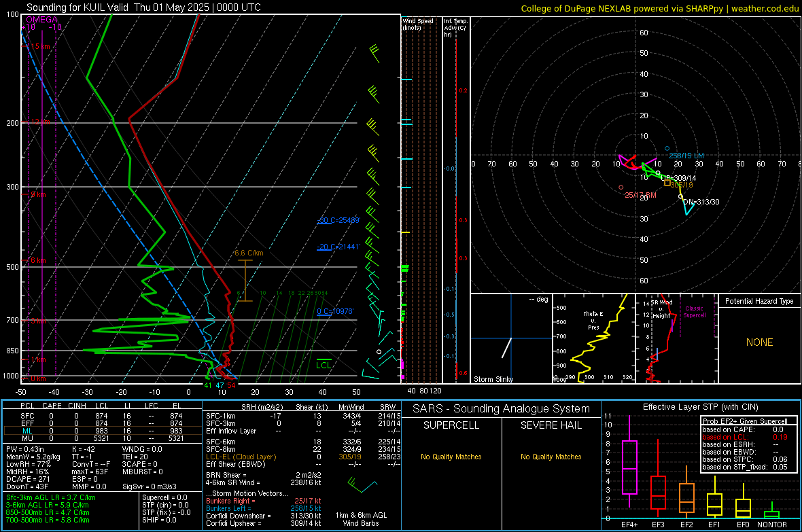Screen dimensions: 802x532
Task: Click the 0 C=10978' freezing level label
Action: click(335, 311)
